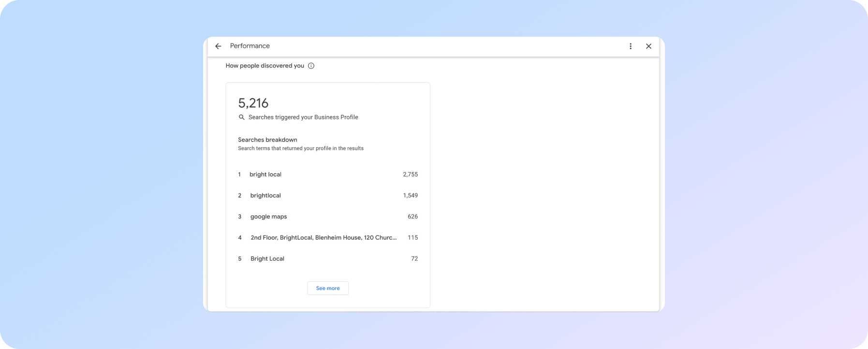Click the See more button
This screenshot has height=349, width=868.
(328, 288)
